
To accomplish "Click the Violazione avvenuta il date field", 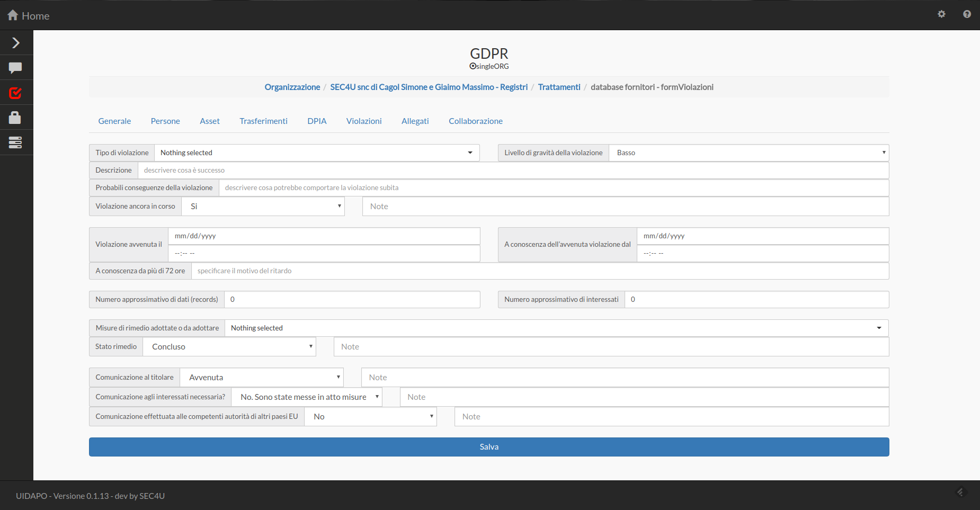I will (324, 236).
